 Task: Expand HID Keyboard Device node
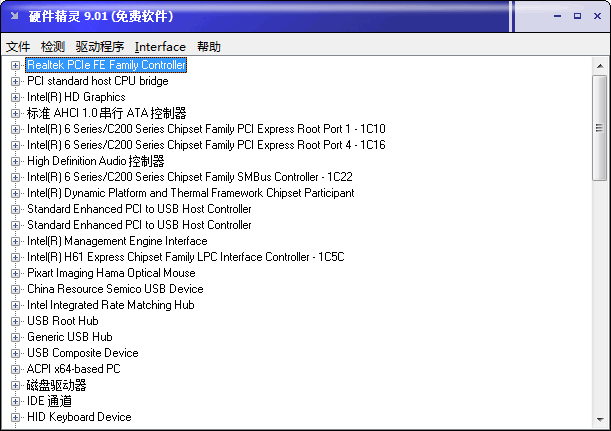tap(15, 417)
